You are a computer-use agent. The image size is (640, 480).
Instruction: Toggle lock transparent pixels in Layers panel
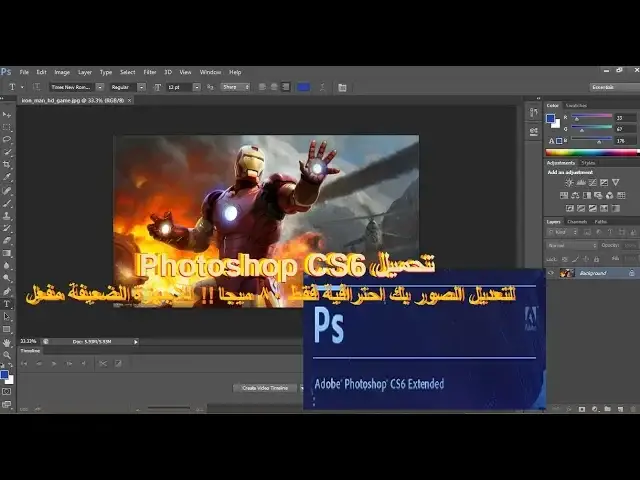(564, 259)
